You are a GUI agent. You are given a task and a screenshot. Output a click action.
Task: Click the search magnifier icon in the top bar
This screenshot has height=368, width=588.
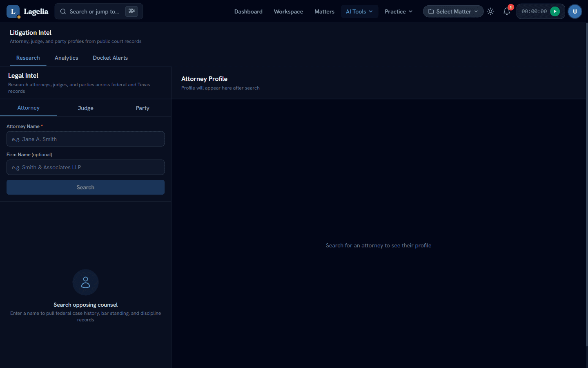[x=63, y=11]
